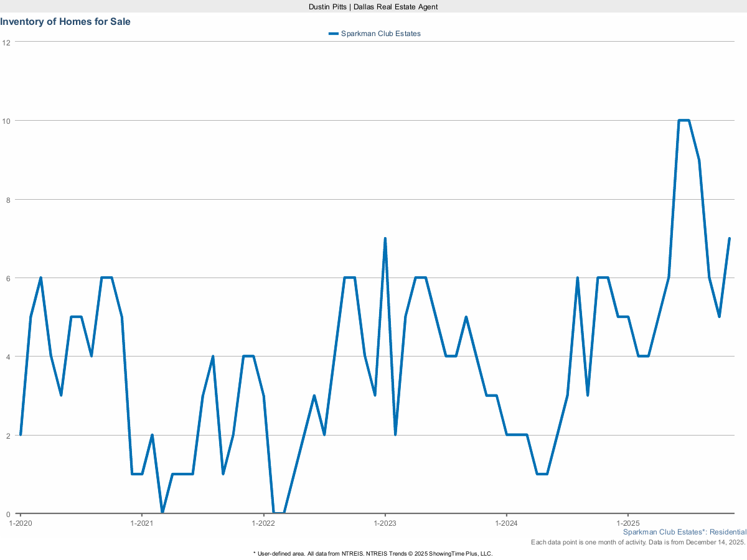Click the Sparkman Club Estates Residential footnote
747x560 pixels.
pyautogui.click(x=684, y=533)
